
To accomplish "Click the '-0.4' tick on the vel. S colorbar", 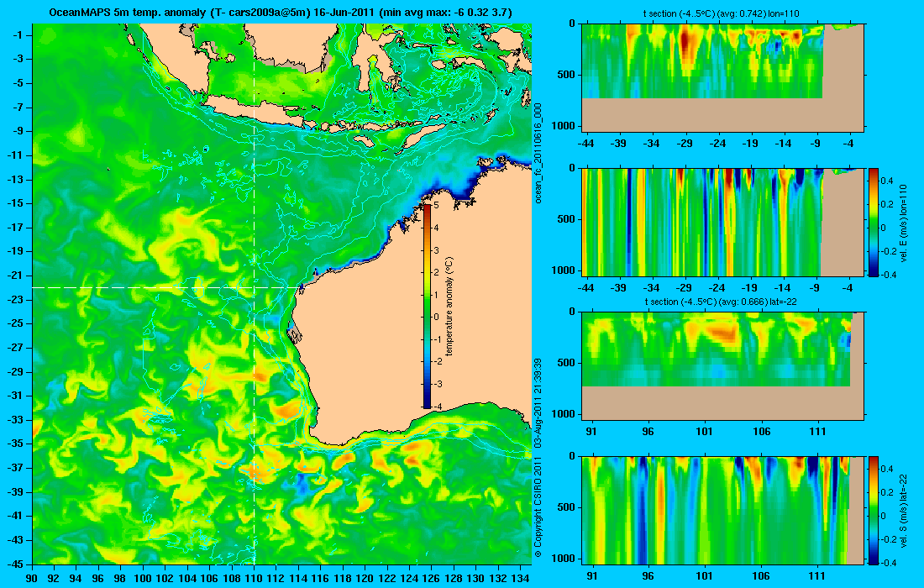I will 887,563.
